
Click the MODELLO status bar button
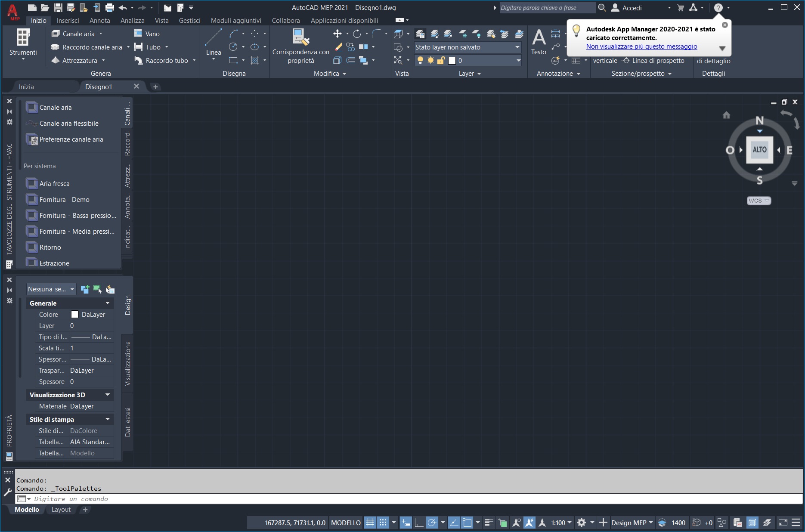point(346,523)
